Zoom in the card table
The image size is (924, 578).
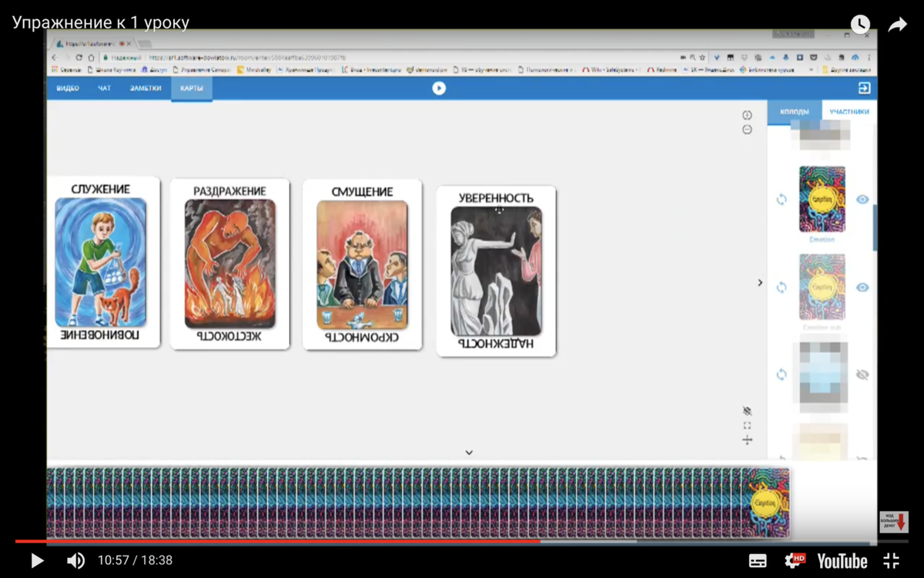coord(747,116)
